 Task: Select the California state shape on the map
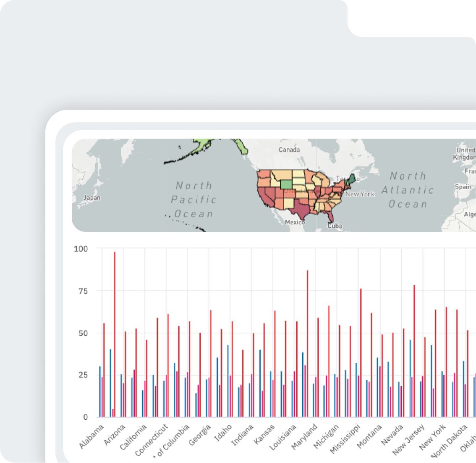(264, 197)
